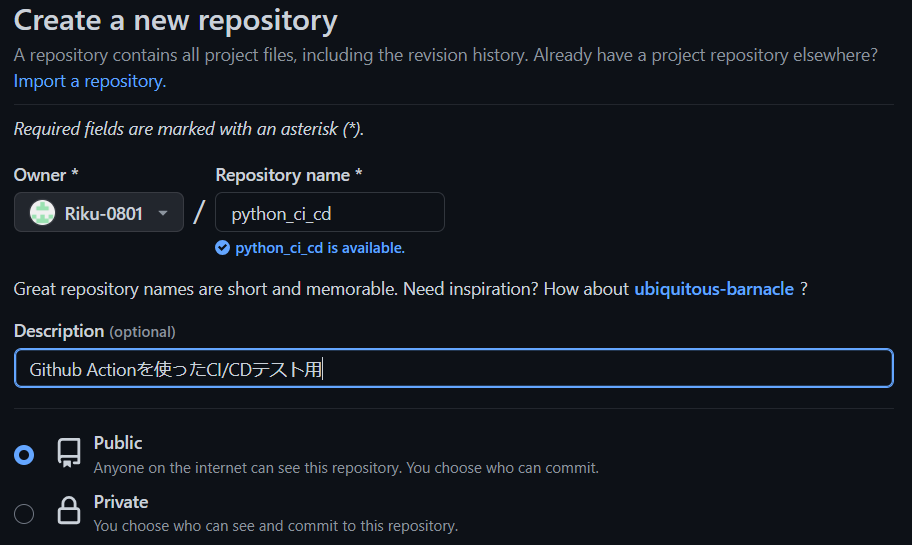This screenshot has width=912, height=545.
Task: Focus the Repository name field
Action: pyautogui.click(x=330, y=213)
